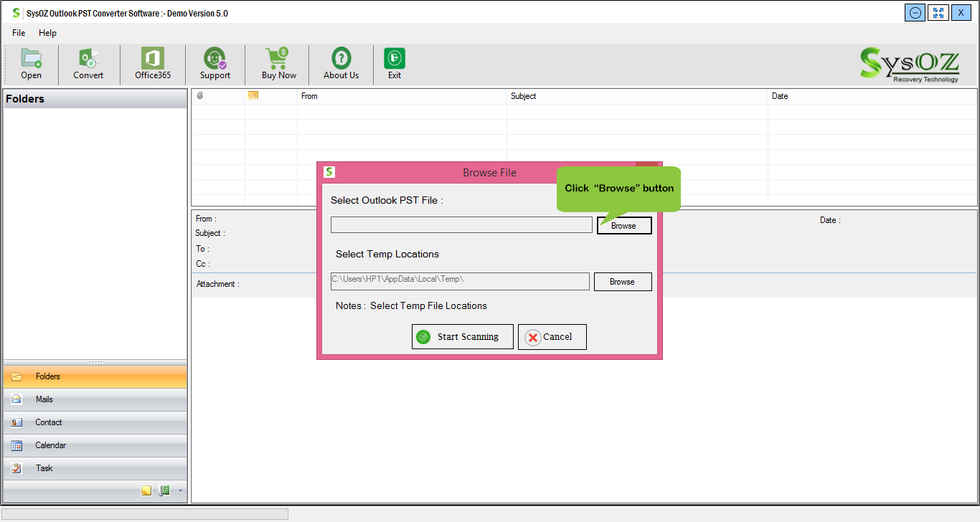Browse for the Outlook PST file
The image size is (980, 522).
pyautogui.click(x=624, y=226)
